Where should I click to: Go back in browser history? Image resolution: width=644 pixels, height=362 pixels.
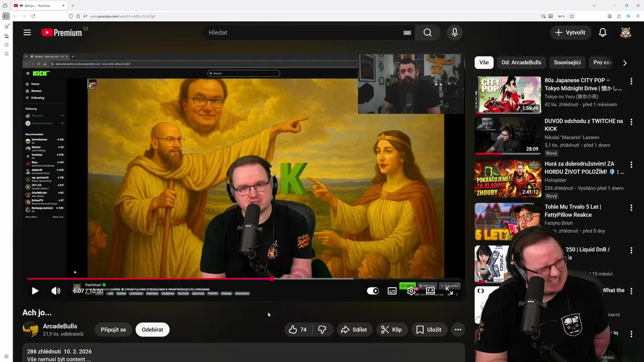15,16
